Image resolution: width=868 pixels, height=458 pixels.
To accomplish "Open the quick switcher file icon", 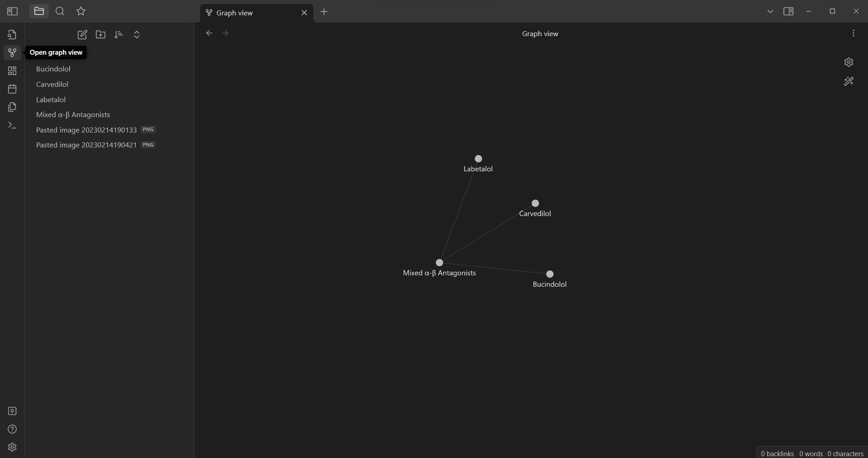I will tap(12, 34).
